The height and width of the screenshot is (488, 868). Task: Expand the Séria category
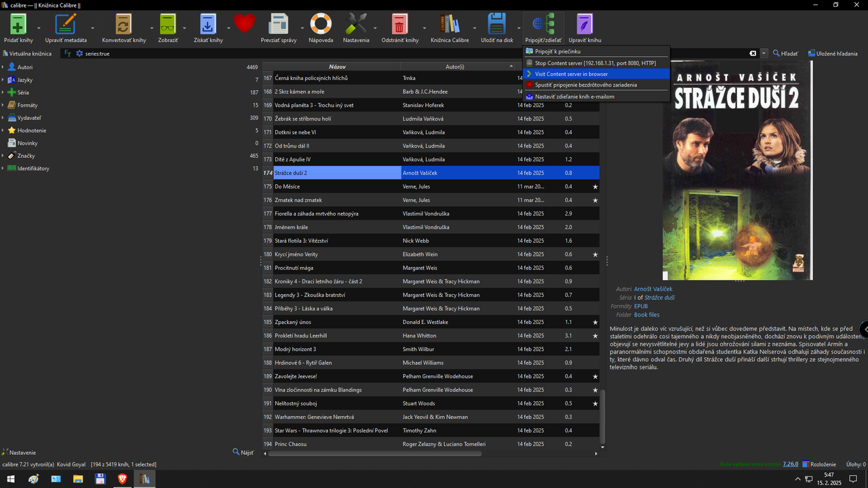[x=3, y=92]
